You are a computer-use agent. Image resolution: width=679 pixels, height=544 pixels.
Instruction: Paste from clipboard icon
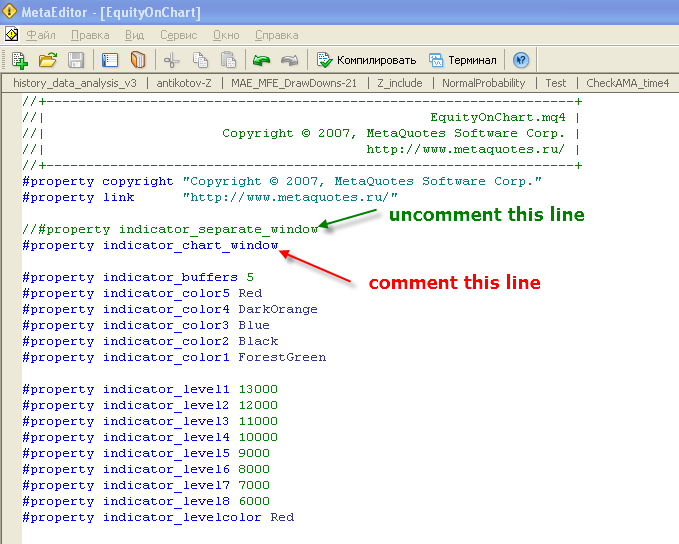coord(228,60)
